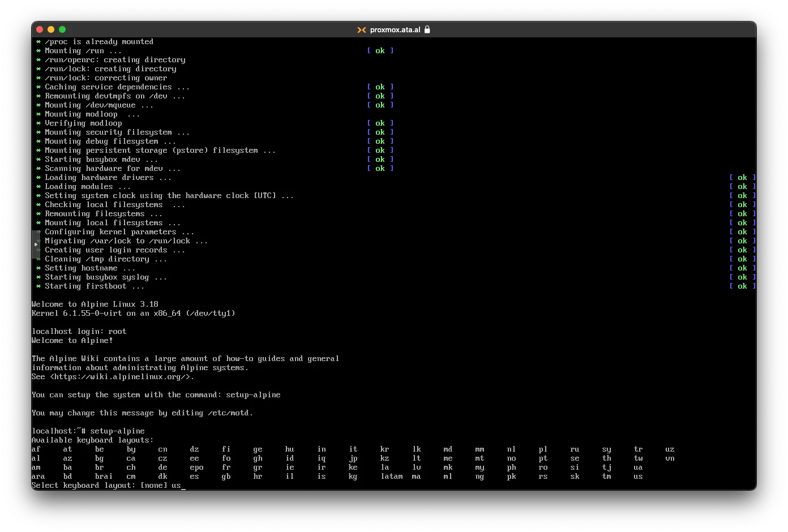This screenshot has width=788, height=532.
Task: Click the 'Kernel 6.1.55-0-virt' line
Action: click(x=134, y=314)
